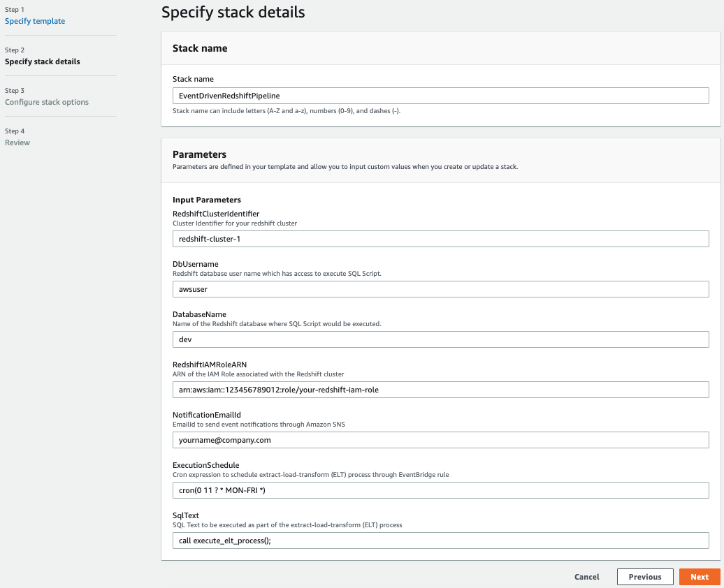Click the Specify stack details page title

pyautogui.click(x=233, y=12)
